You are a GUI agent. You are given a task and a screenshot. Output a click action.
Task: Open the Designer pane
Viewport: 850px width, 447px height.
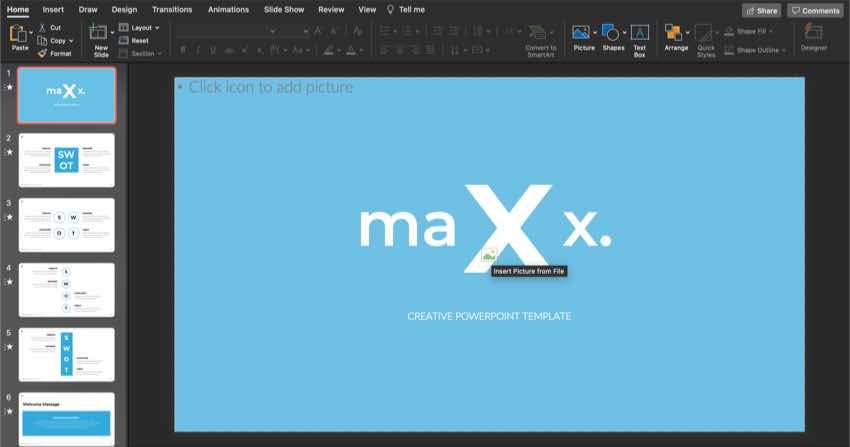point(814,34)
